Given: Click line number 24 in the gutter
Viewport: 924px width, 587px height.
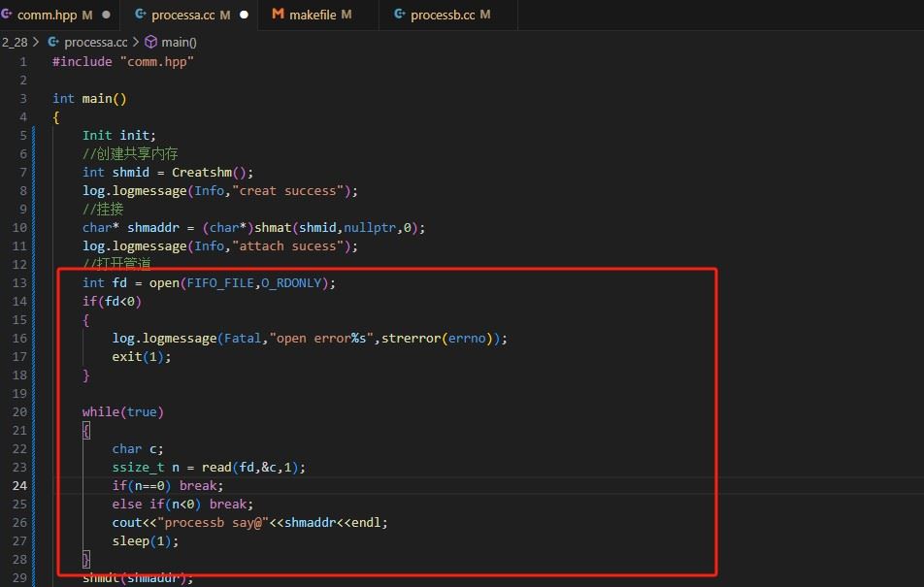Looking at the screenshot, I should click(x=19, y=486).
